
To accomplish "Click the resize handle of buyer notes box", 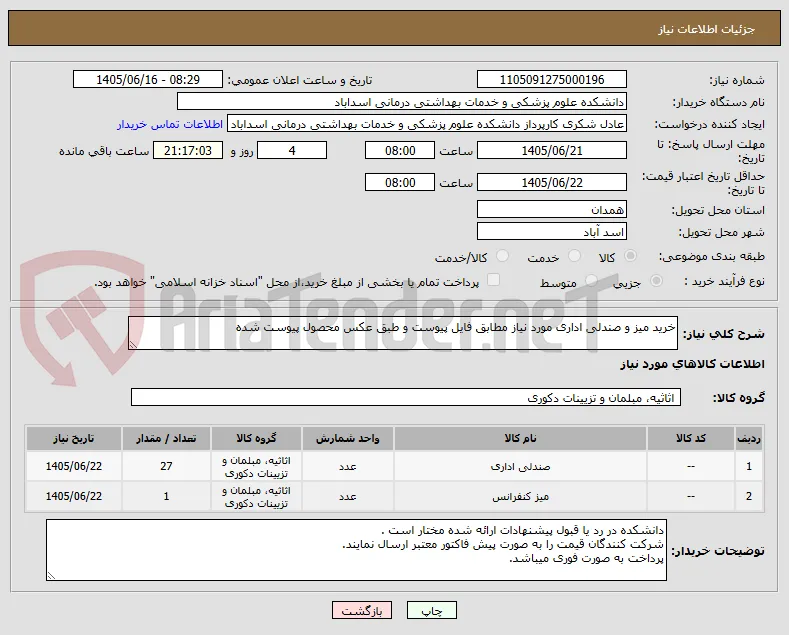I will [51, 576].
